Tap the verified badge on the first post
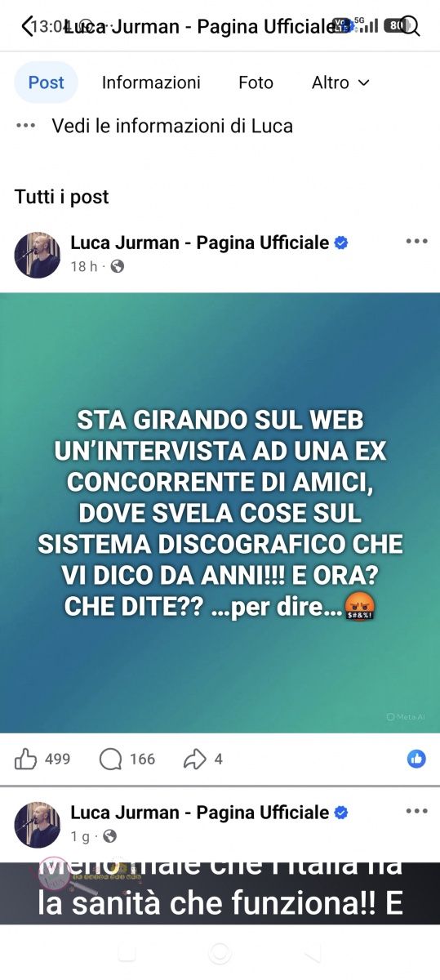 tap(341, 243)
